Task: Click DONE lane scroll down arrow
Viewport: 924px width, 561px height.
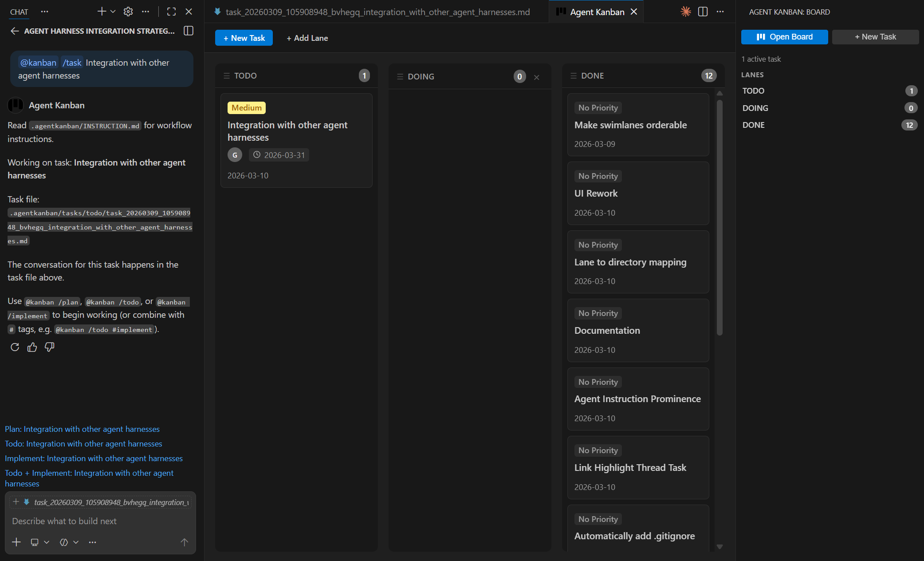Action: click(720, 547)
